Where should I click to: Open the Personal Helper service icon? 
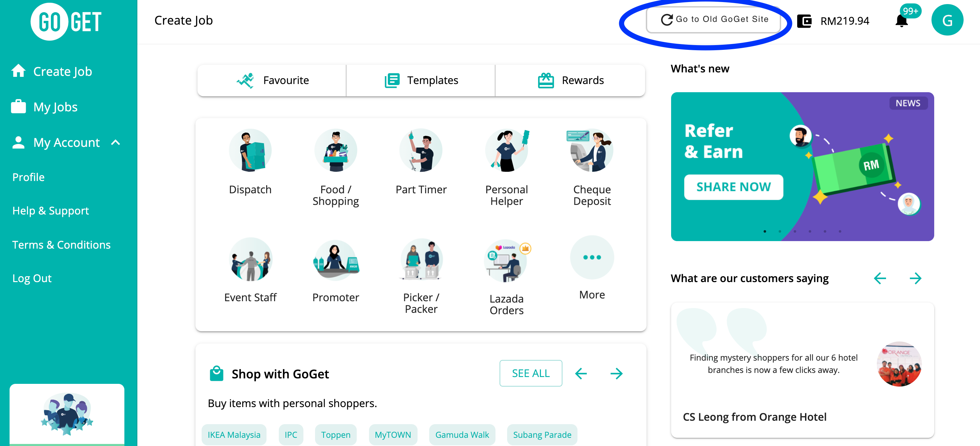(506, 151)
